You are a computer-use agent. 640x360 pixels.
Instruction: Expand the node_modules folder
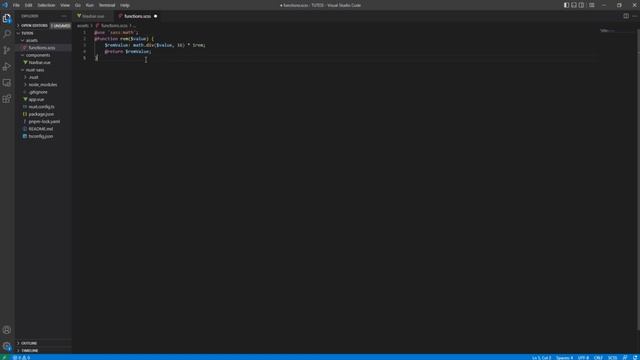(42, 84)
